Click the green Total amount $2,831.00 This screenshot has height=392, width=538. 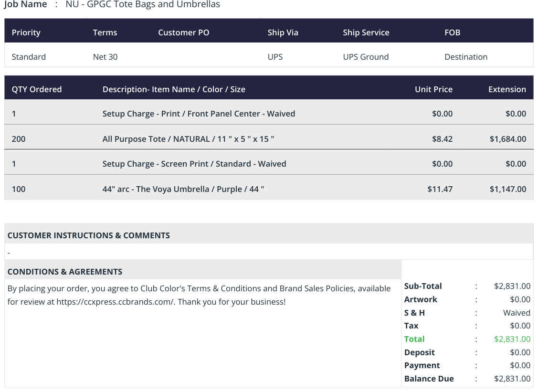[512, 339]
